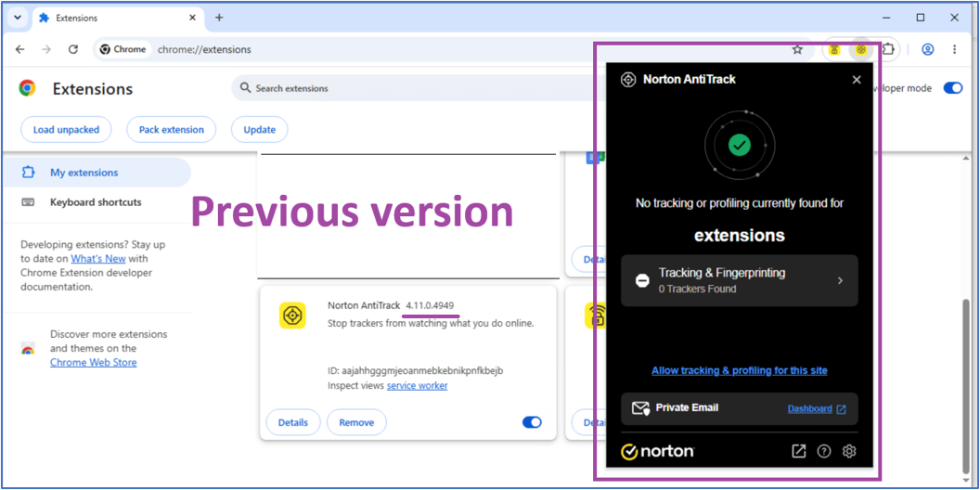The width and height of the screenshot is (980, 490).
Task: Open the Chrome Web Store link
Action: click(93, 363)
